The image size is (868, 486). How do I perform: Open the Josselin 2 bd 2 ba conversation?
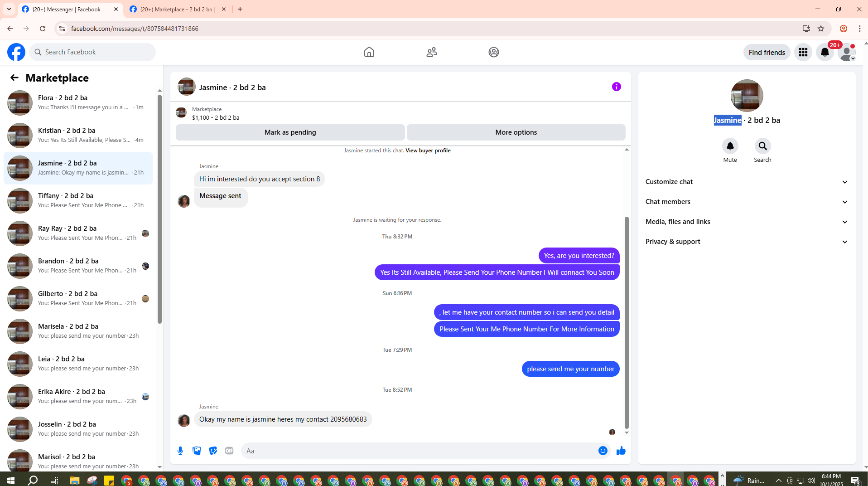[x=78, y=429]
